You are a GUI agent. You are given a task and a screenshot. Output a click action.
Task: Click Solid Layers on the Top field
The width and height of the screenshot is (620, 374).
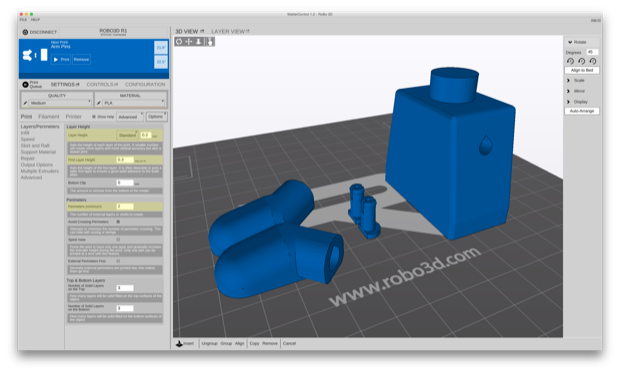(x=125, y=288)
